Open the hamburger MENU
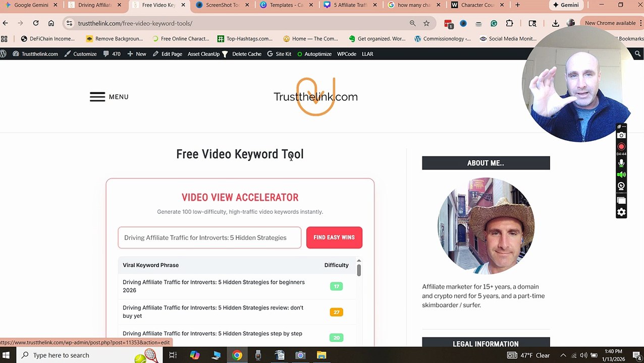 (109, 97)
